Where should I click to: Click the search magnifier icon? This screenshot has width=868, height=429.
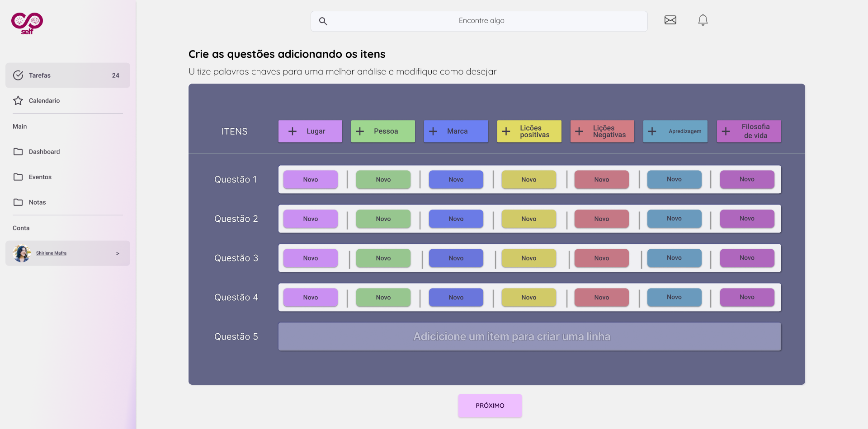click(323, 21)
